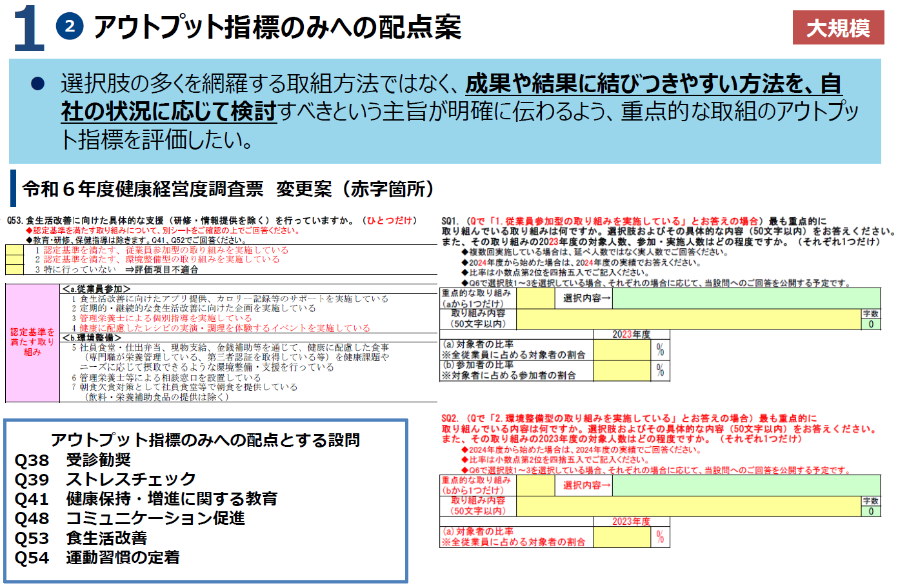The width and height of the screenshot is (898, 588).
Task: Click the line Q41 健康保持・増進に関する教育
Action: pyautogui.click(x=146, y=498)
